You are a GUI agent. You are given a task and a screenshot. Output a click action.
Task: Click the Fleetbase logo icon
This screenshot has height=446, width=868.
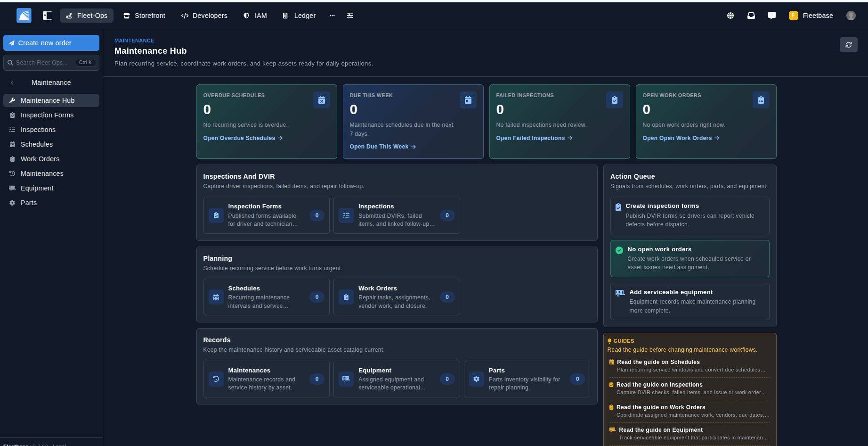[24, 16]
